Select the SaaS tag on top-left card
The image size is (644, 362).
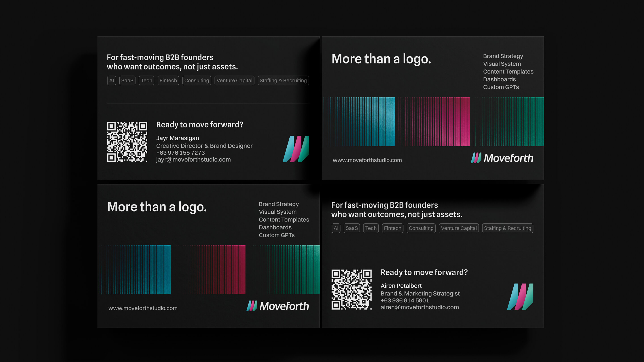coord(127,80)
